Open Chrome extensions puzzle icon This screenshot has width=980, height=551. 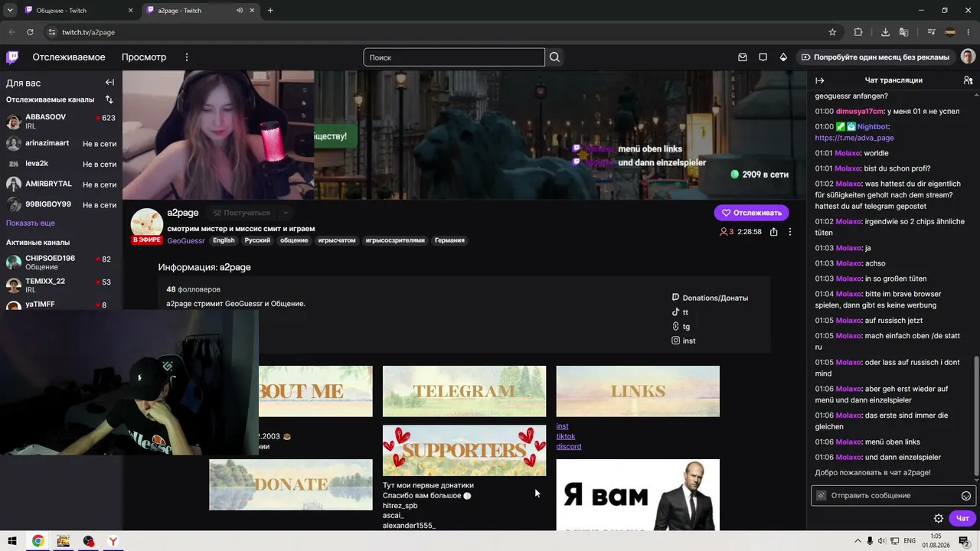tap(858, 32)
